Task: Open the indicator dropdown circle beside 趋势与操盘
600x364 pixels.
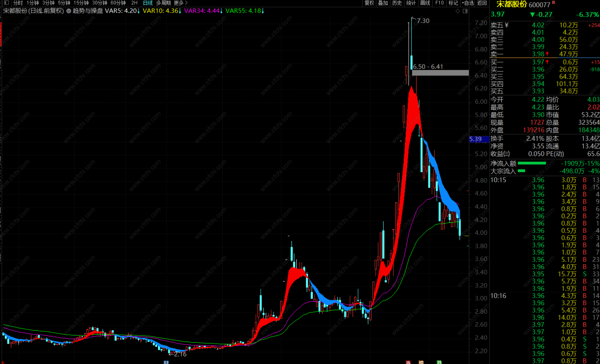Action: pos(69,11)
